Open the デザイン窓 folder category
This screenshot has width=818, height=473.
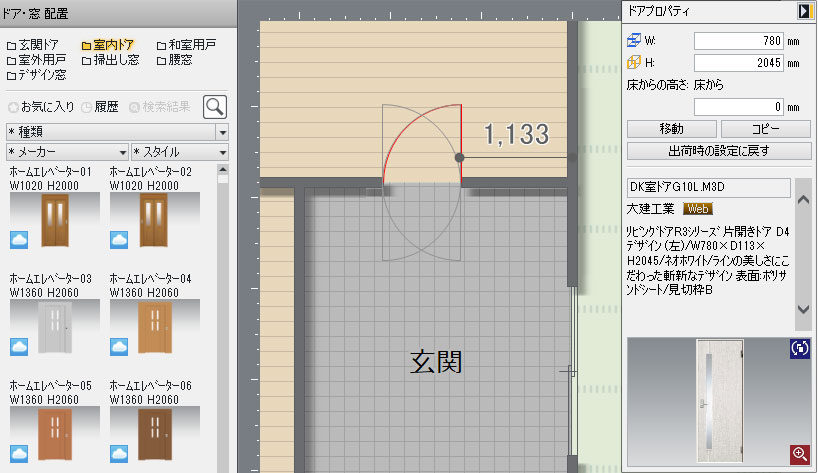pos(37,74)
